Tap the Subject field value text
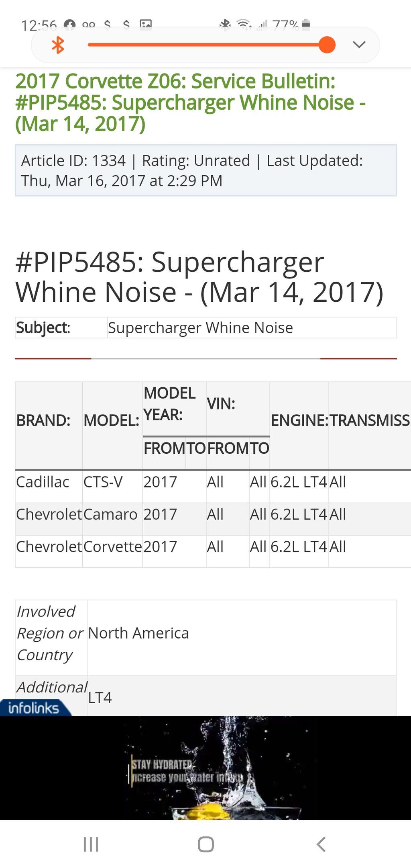Viewport: 411px width, 868px height. (200, 328)
